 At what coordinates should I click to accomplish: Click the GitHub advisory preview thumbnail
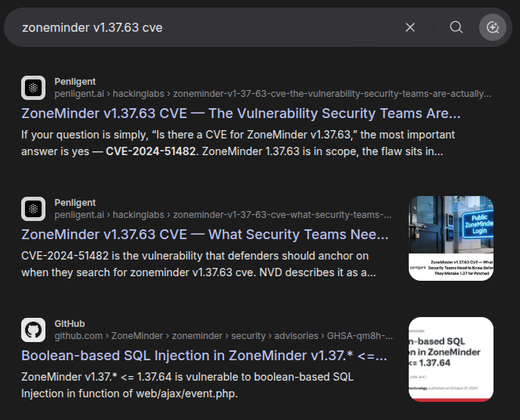451,359
